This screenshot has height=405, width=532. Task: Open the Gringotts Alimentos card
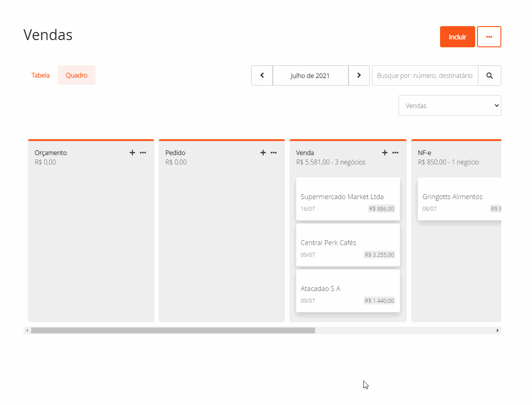[459, 199]
